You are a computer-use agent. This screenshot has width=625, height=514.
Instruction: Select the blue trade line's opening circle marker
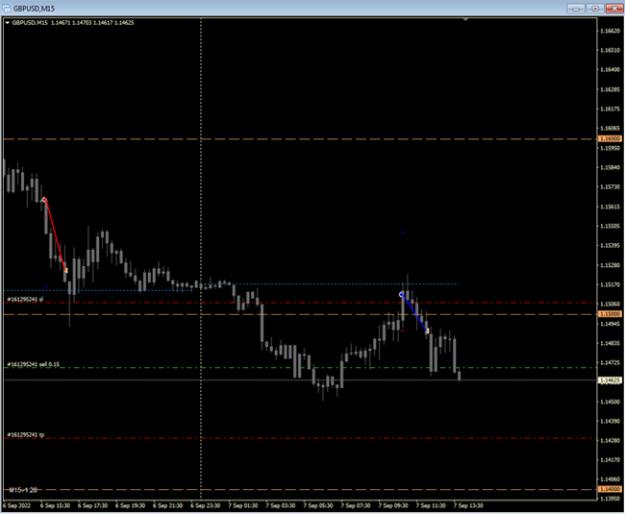coord(401,295)
